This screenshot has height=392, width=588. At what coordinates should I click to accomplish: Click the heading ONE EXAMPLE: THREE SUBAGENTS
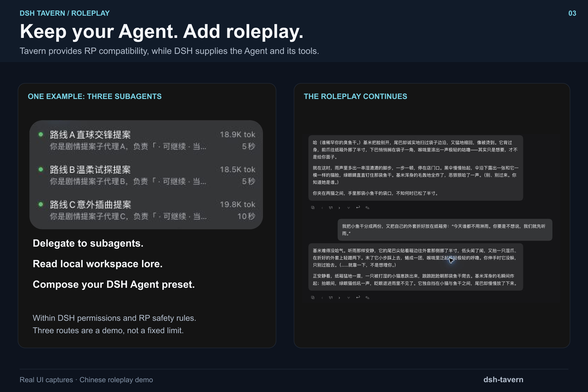click(95, 96)
